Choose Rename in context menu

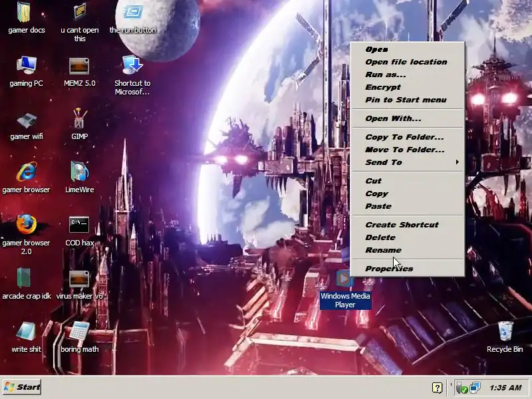407,250
